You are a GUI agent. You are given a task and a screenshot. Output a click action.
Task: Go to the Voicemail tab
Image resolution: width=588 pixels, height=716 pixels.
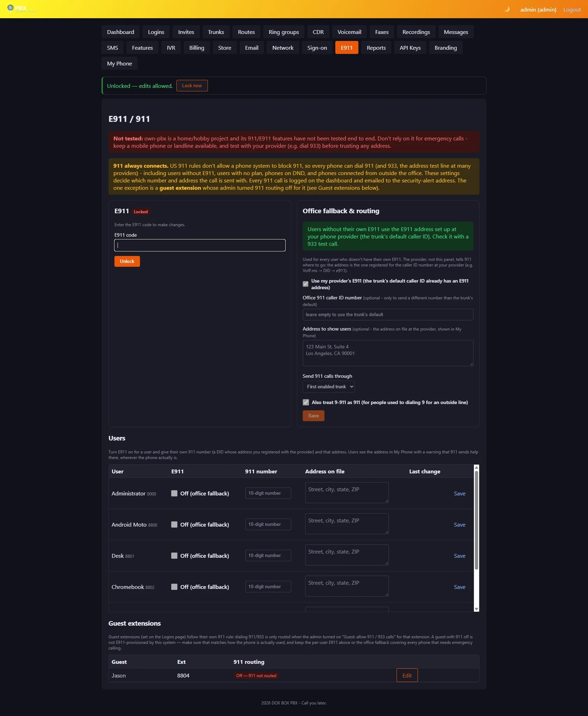coord(349,32)
